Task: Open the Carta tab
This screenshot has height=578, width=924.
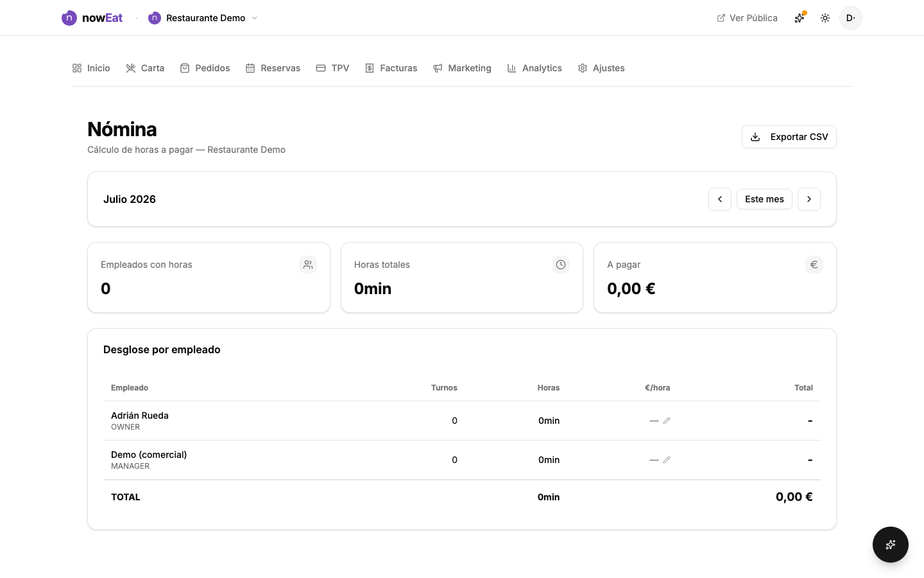Action: [x=145, y=68]
